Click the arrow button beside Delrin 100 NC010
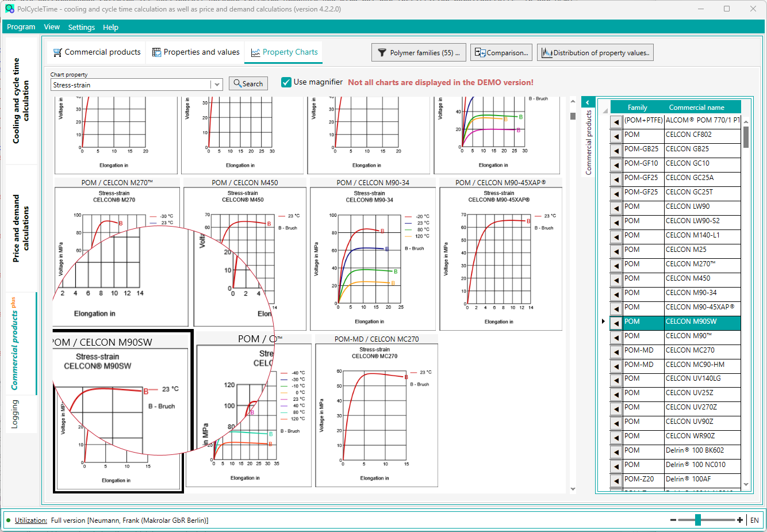This screenshot has width=767, height=532. (616, 466)
